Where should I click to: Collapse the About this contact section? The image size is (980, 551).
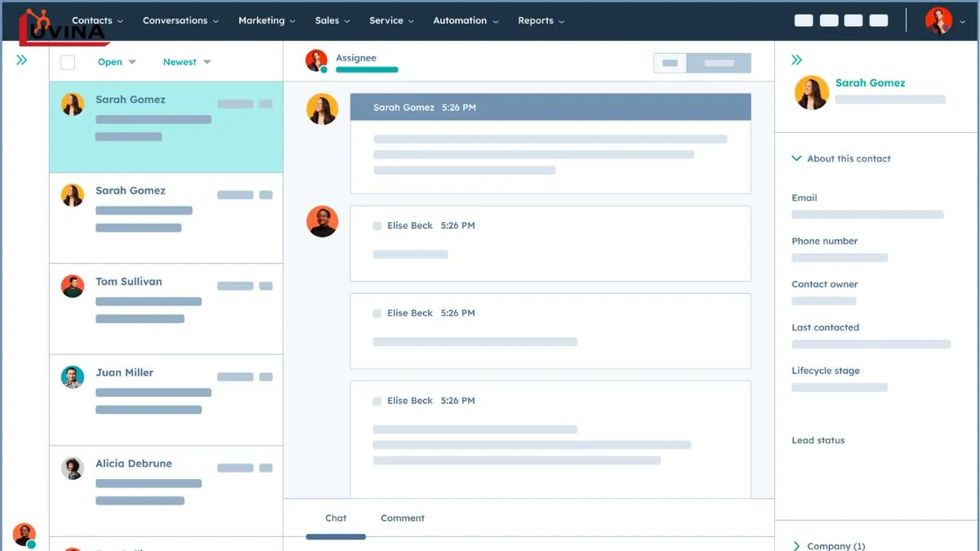[797, 158]
